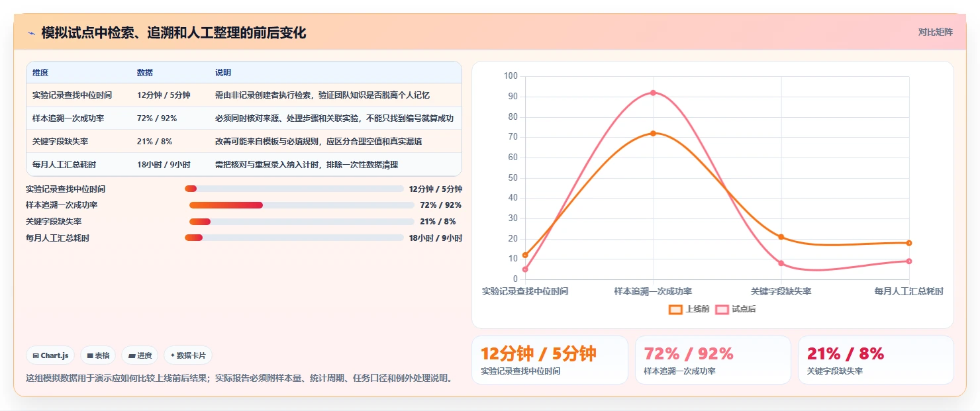Click the 上线前 data point at value 21
980x411 pixels.
[x=781, y=237]
